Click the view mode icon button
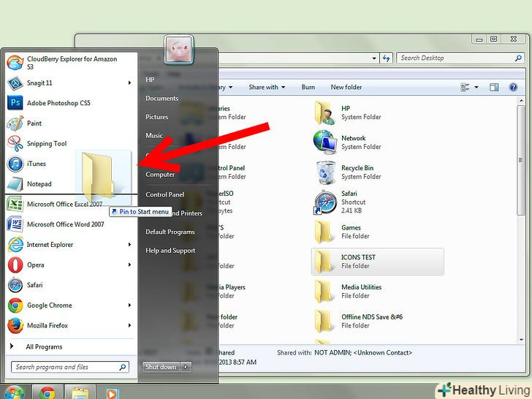Image resolution: width=532 pixels, height=399 pixels. tap(465, 87)
